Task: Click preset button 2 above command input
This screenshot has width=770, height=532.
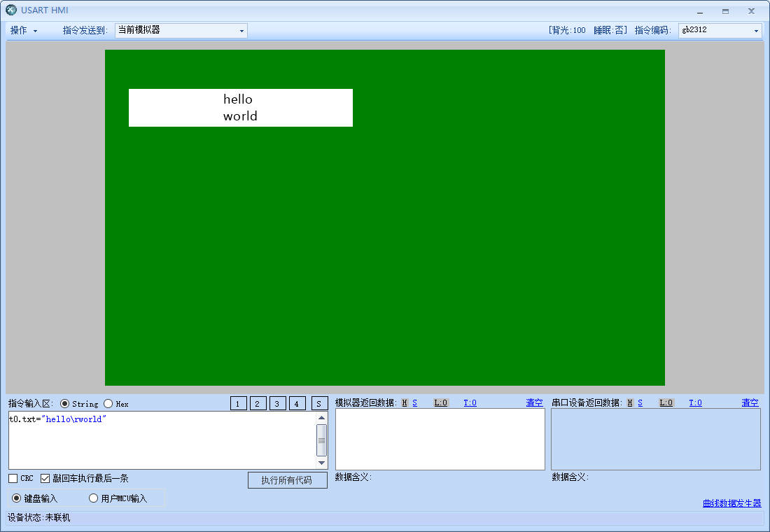Action: tap(258, 403)
